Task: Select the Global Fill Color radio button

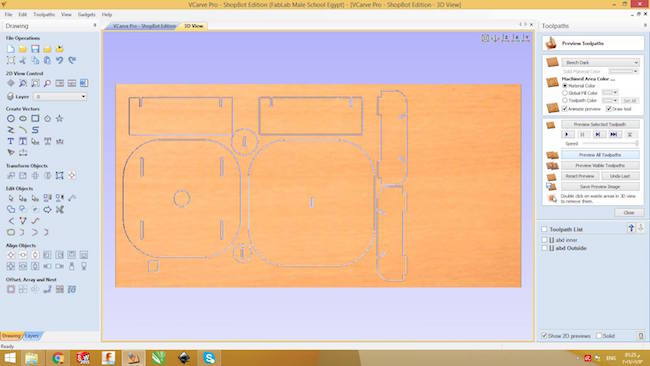Action: point(565,93)
